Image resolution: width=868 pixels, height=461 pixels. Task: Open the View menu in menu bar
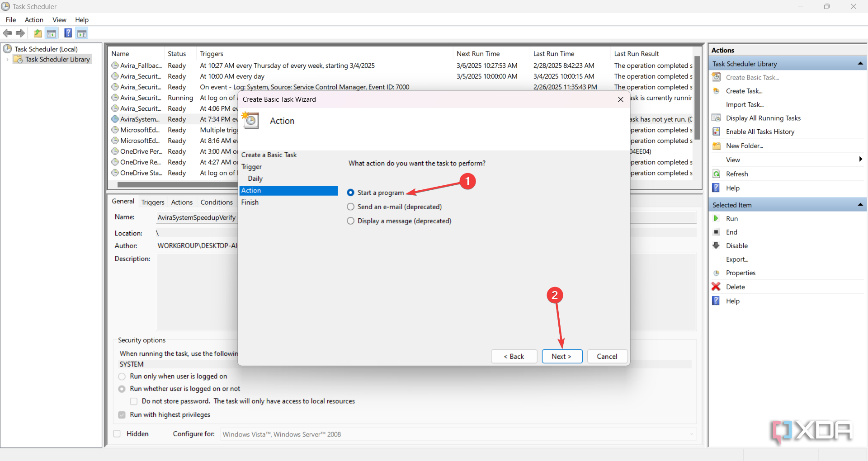(x=59, y=20)
